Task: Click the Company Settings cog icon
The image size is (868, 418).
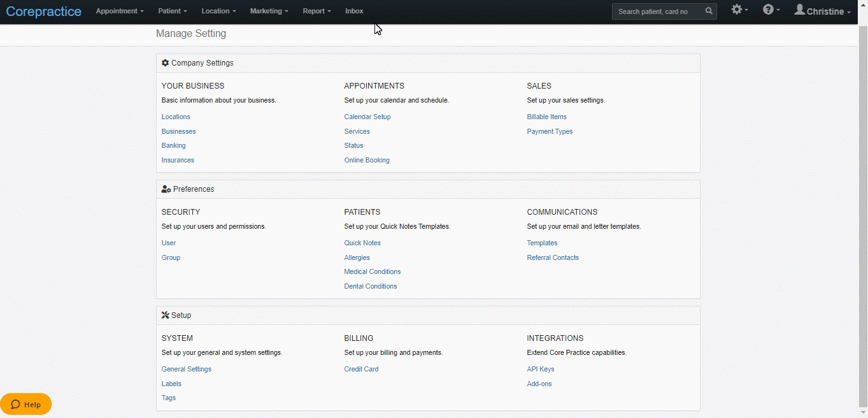Action: point(166,63)
